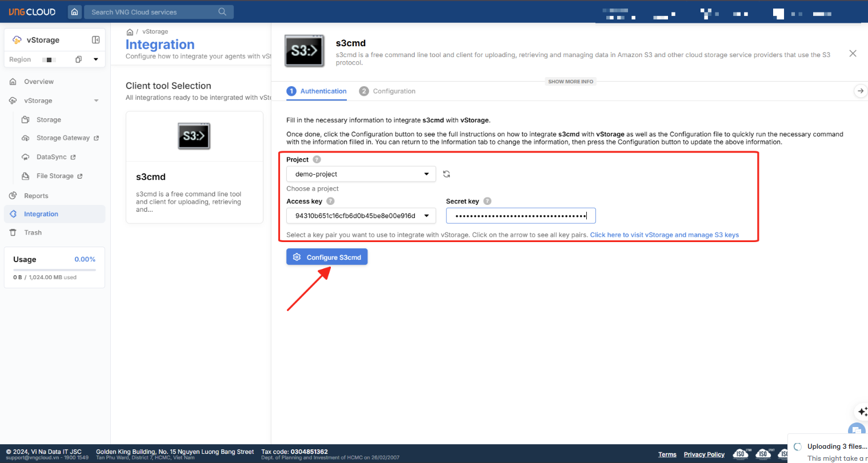Click the copy icon in Region row
Image resolution: width=868 pixels, height=463 pixels.
click(79, 59)
